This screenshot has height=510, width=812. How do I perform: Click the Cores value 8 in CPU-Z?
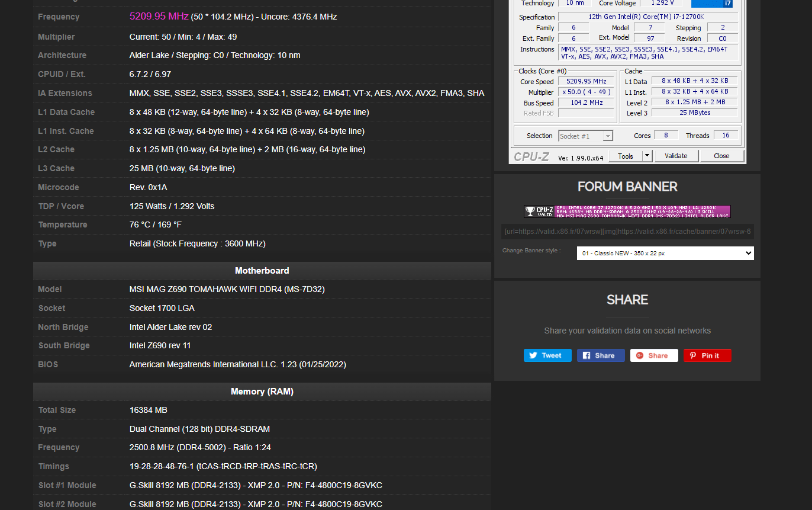666,136
